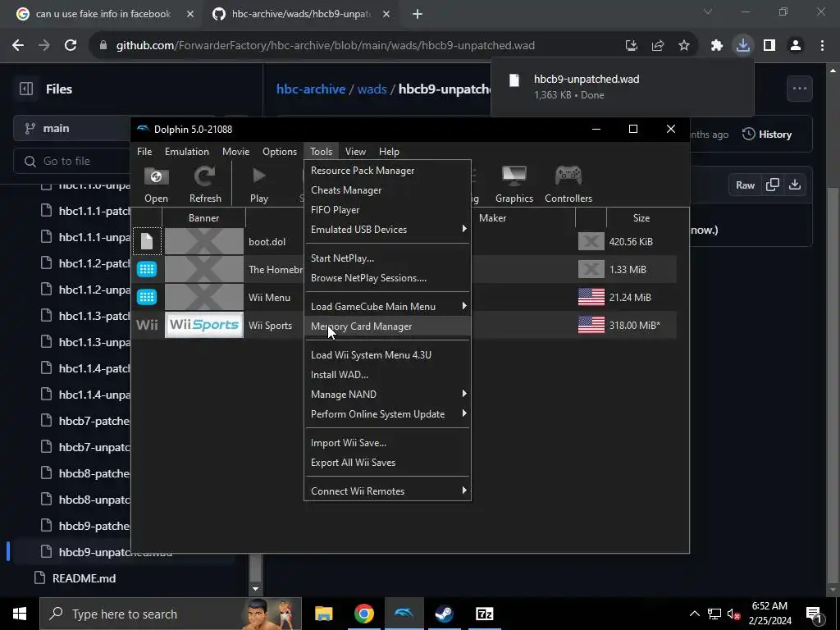840x630 pixels.
Task: Follow the hbc-archive breadcrumb link
Action: tap(311, 89)
